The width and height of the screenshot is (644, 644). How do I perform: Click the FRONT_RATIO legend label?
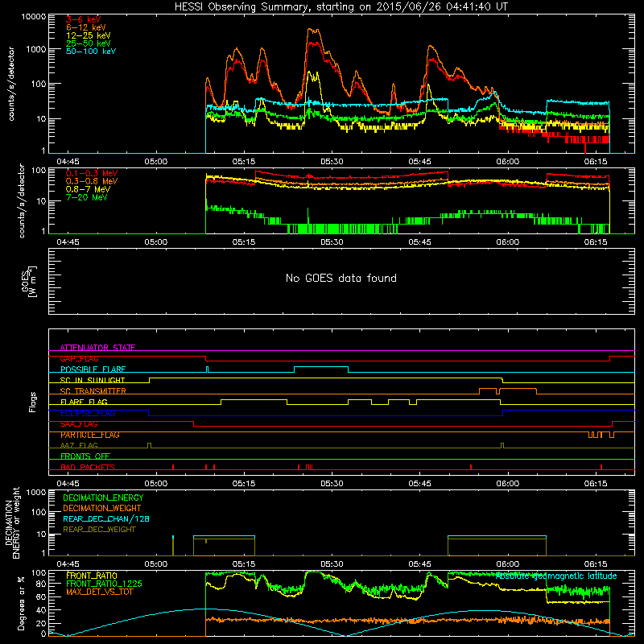pos(92,576)
